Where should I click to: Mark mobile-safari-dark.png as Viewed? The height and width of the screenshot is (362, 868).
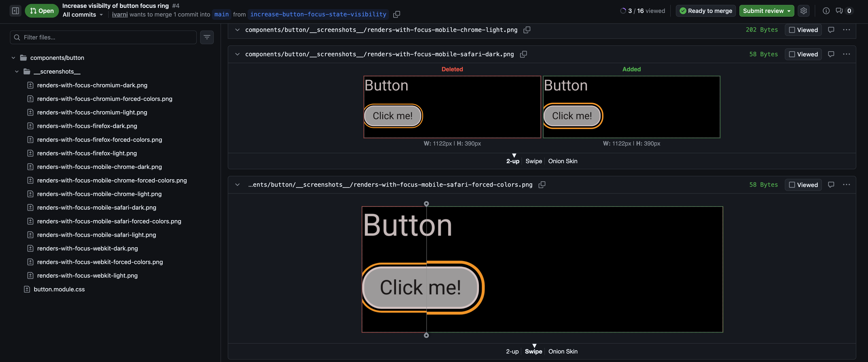point(803,54)
